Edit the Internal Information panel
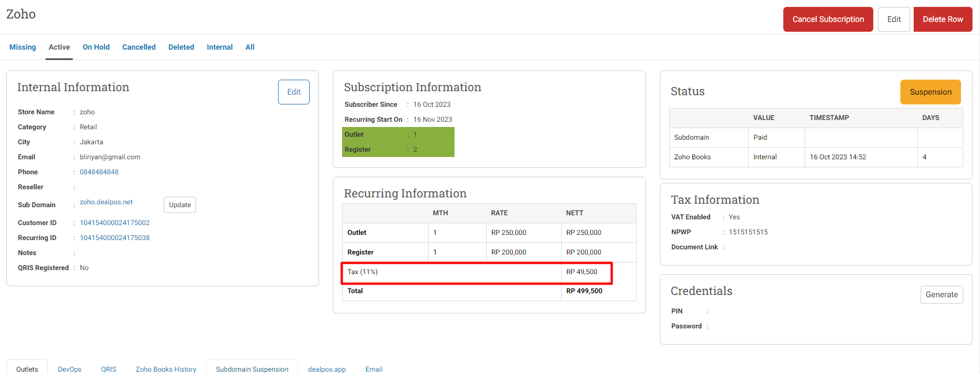The height and width of the screenshot is (374, 980). click(x=294, y=92)
